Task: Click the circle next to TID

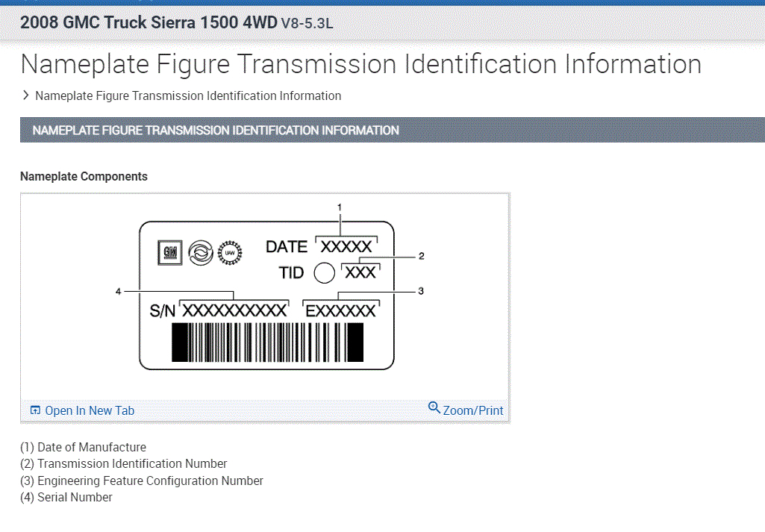Action: pos(324,273)
